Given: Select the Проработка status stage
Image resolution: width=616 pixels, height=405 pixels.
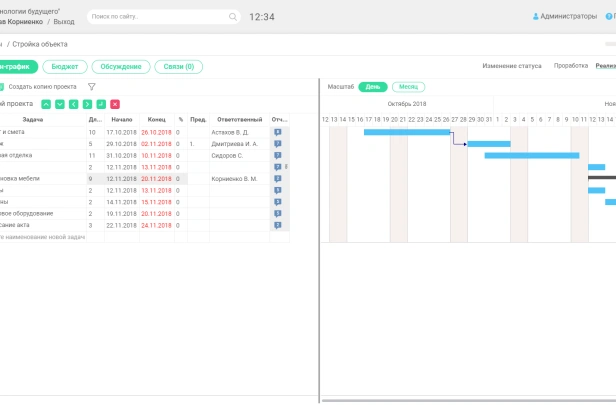Looking at the screenshot, I should 570,66.
